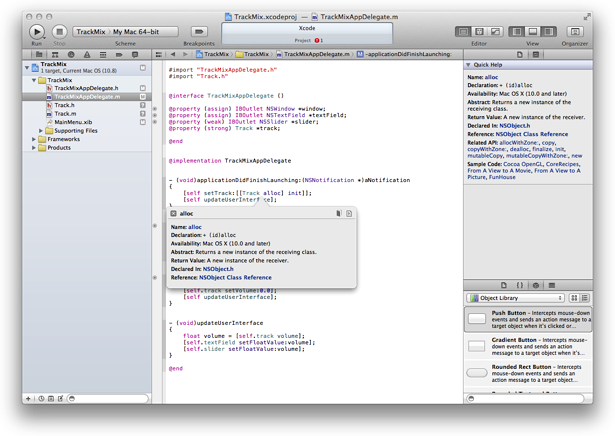Select the Standard editor button
Screen dimensions: 615x436
[x=463, y=31]
